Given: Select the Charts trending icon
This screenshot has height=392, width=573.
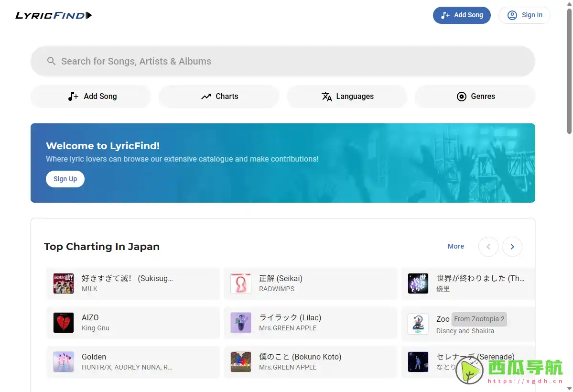Looking at the screenshot, I should click(205, 97).
